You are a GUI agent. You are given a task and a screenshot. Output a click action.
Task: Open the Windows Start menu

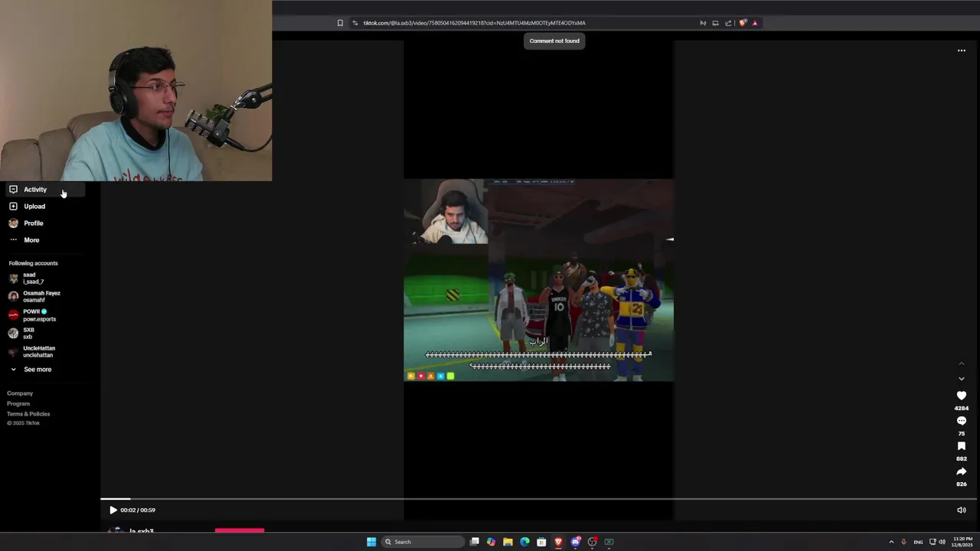coord(371,542)
